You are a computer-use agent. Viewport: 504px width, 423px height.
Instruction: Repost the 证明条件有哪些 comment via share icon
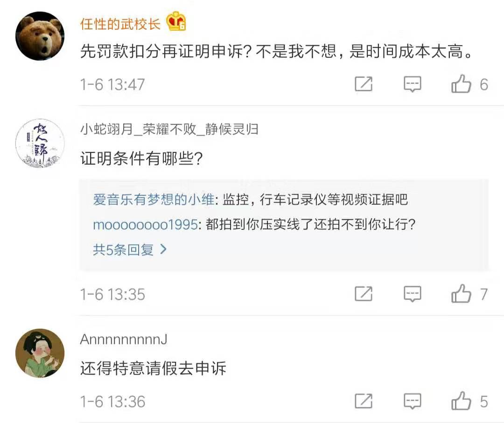[x=364, y=294]
